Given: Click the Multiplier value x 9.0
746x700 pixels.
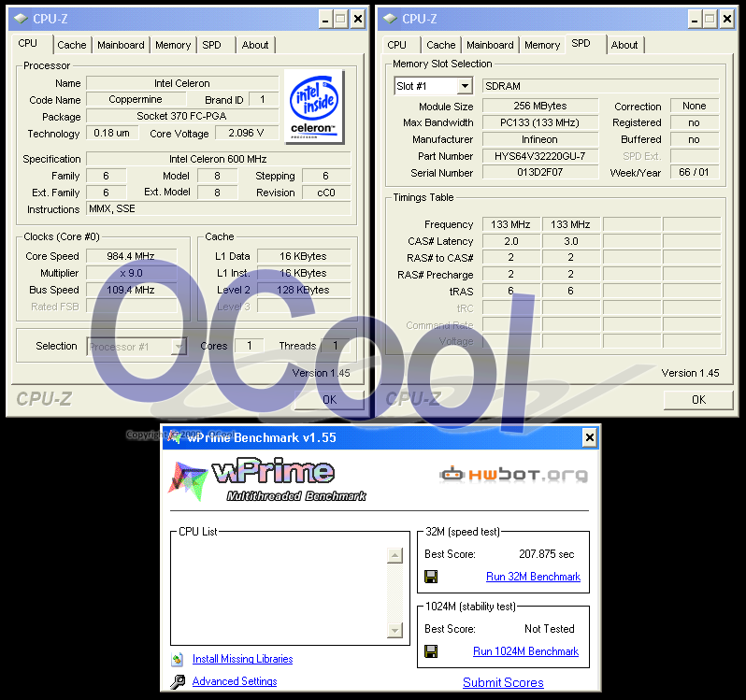Looking at the screenshot, I should (x=131, y=273).
